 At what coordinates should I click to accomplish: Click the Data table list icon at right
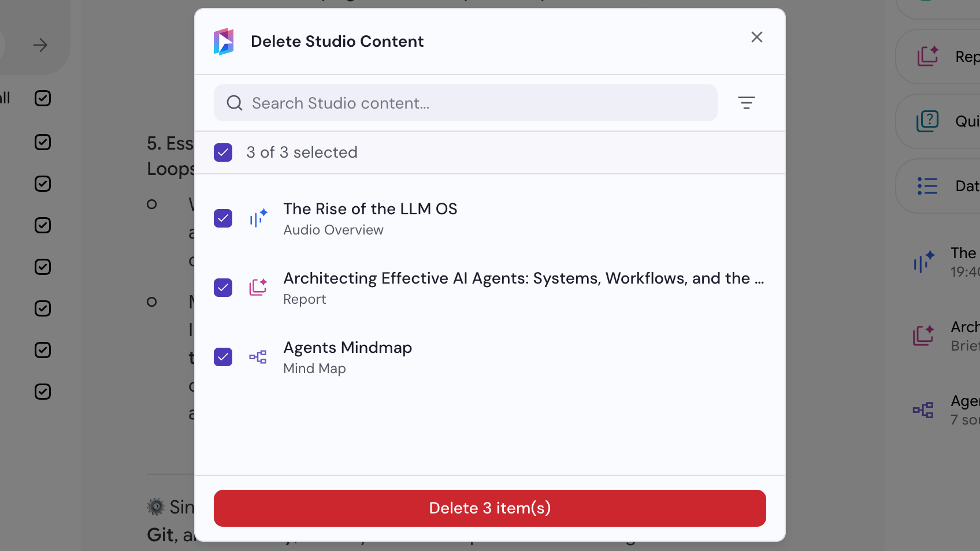(927, 186)
